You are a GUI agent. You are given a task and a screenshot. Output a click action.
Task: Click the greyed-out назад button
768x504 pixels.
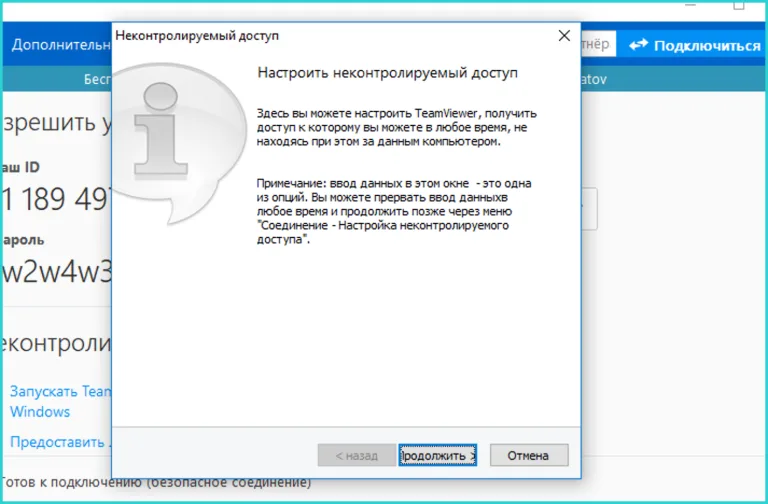[357, 456]
